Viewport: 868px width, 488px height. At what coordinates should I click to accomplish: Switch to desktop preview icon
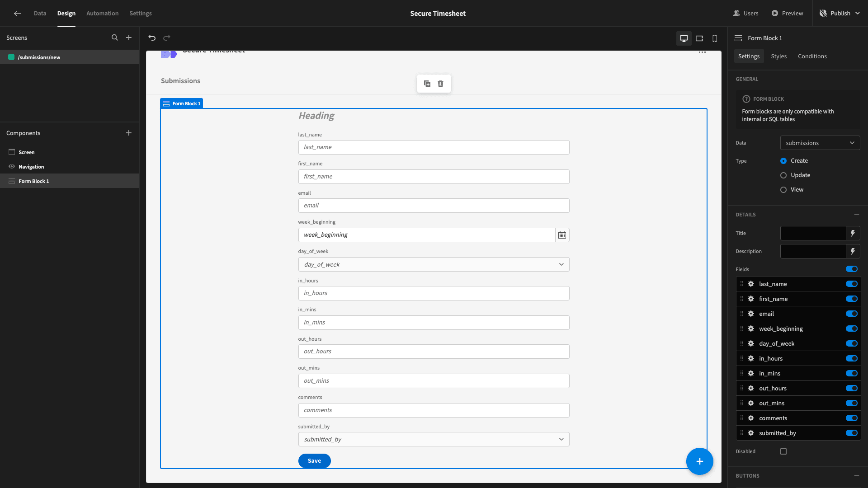(684, 38)
